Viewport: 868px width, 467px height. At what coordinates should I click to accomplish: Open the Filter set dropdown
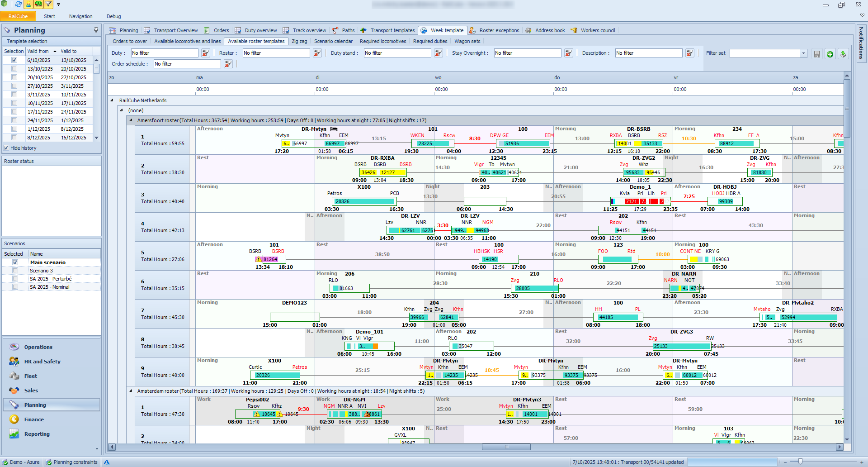(803, 53)
